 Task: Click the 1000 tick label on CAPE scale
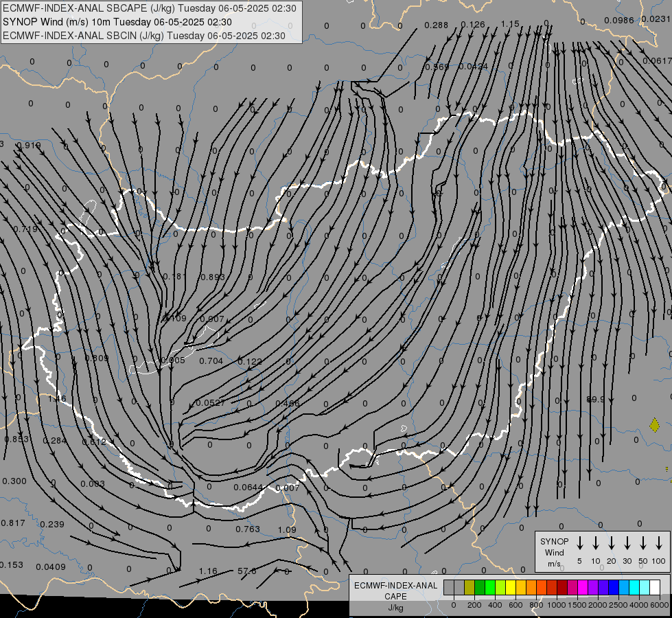click(557, 605)
